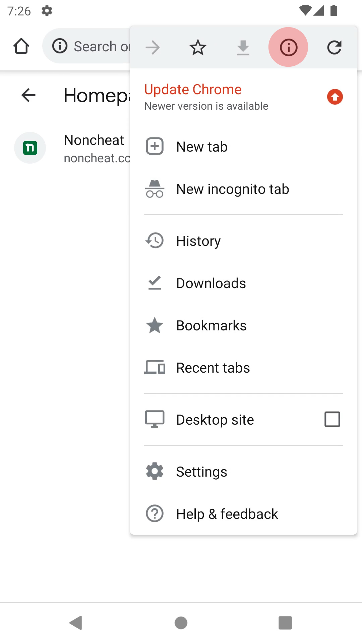Open Help & feedback
Image resolution: width=362 pixels, height=644 pixels.
243,514
